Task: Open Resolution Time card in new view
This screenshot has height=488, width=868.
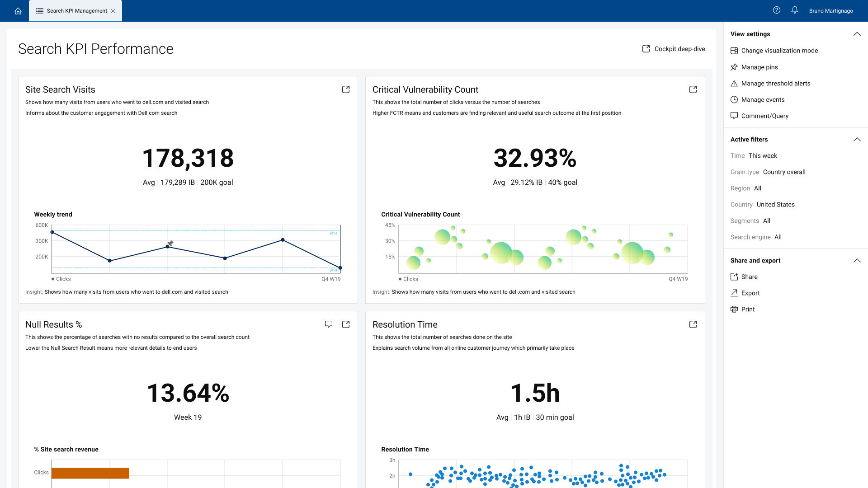Action: point(693,324)
